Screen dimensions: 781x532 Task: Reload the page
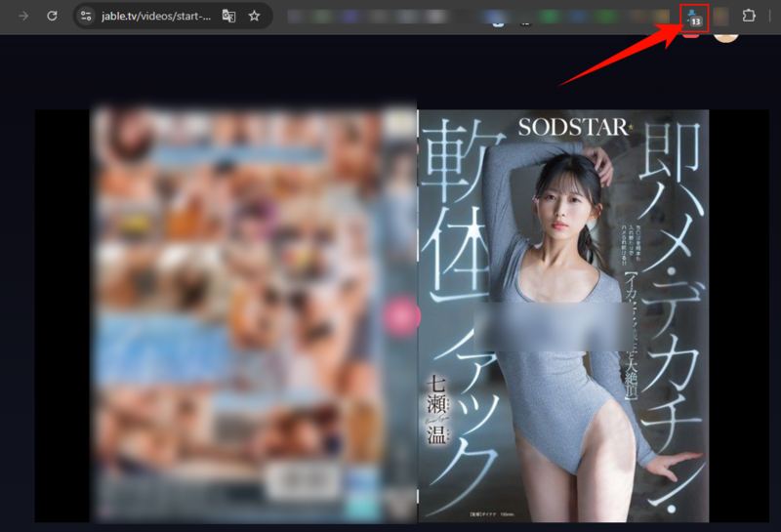point(52,16)
